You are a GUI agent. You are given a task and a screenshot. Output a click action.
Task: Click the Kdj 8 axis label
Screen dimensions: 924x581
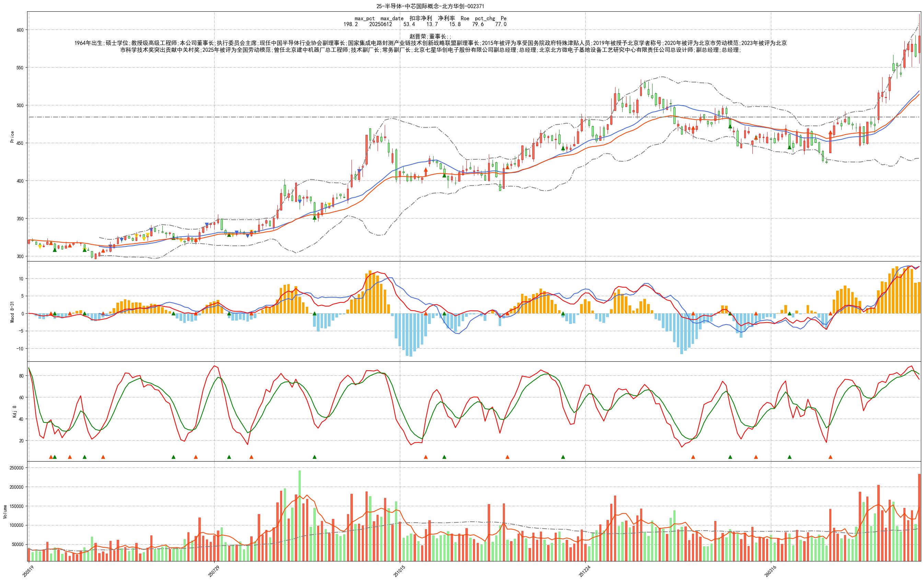click(x=14, y=411)
